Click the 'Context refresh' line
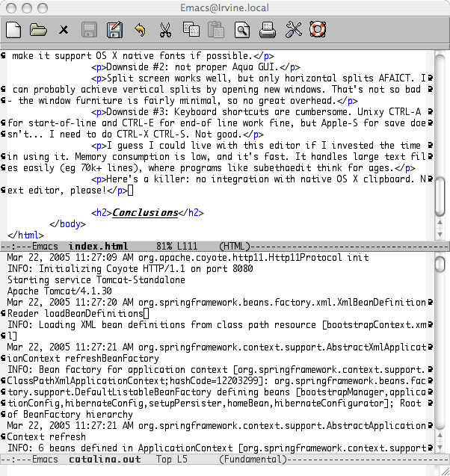Image resolution: width=450 pixels, height=476 pixels. [x=46, y=437]
